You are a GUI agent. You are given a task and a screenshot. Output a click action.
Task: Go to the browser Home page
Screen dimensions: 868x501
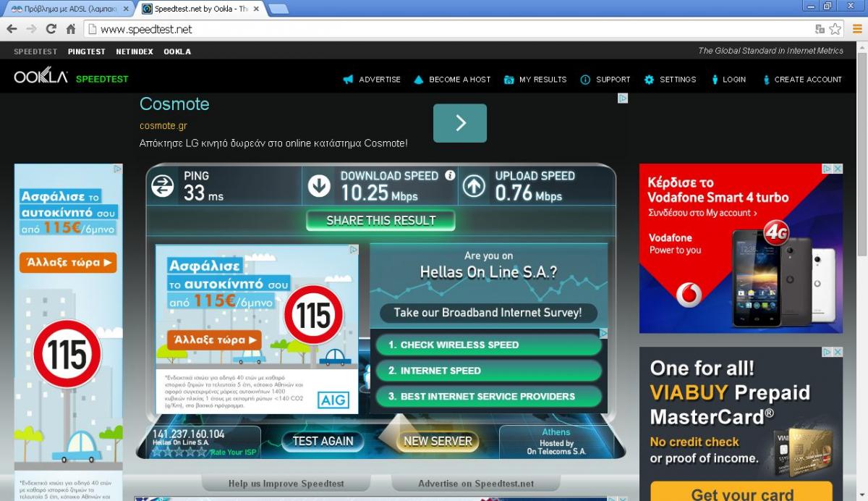(x=71, y=29)
